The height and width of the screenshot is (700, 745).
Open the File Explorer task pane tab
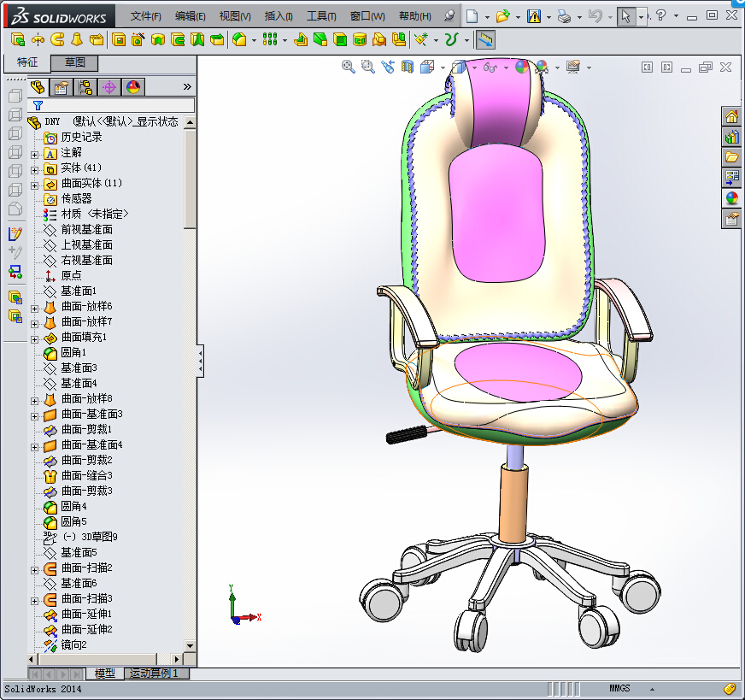coord(731,157)
